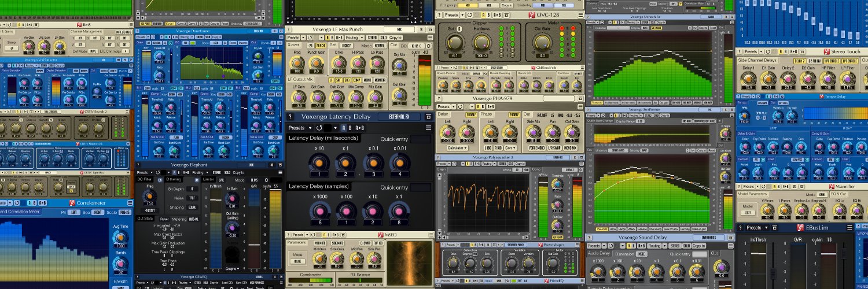868x289 pixels.
Task: Adjust Punch Gain knob in LF Max Punch
Action: coord(316,63)
